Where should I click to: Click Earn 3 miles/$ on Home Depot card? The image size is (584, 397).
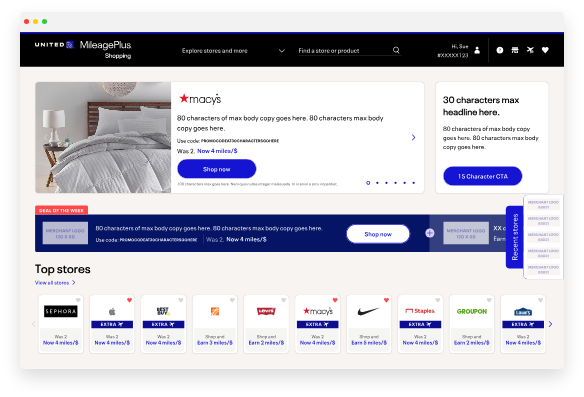tap(215, 343)
